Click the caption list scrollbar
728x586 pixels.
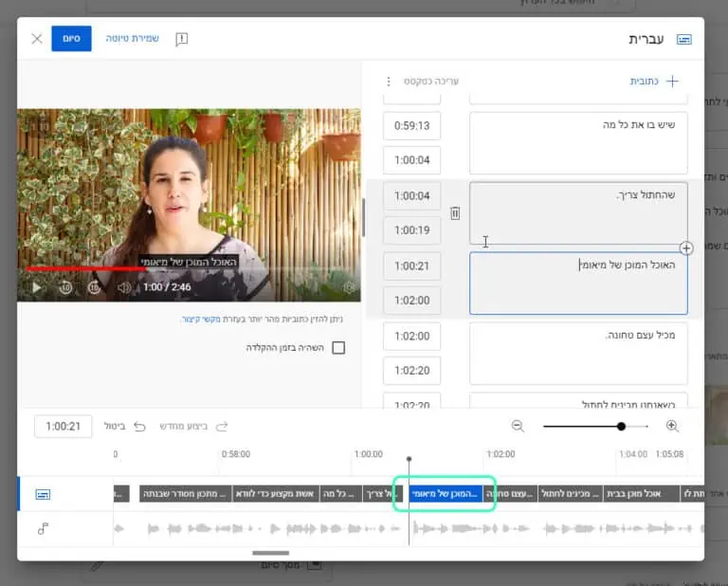click(364, 217)
